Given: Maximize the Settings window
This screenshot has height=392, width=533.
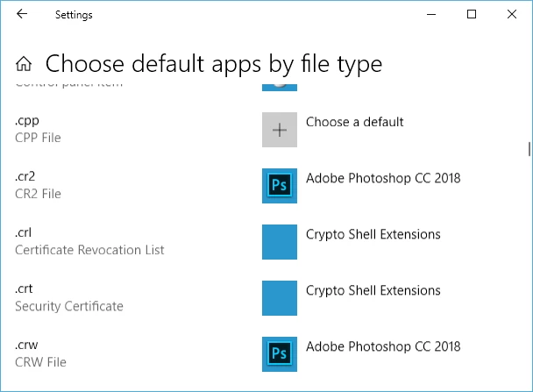Looking at the screenshot, I should click(472, 14).
